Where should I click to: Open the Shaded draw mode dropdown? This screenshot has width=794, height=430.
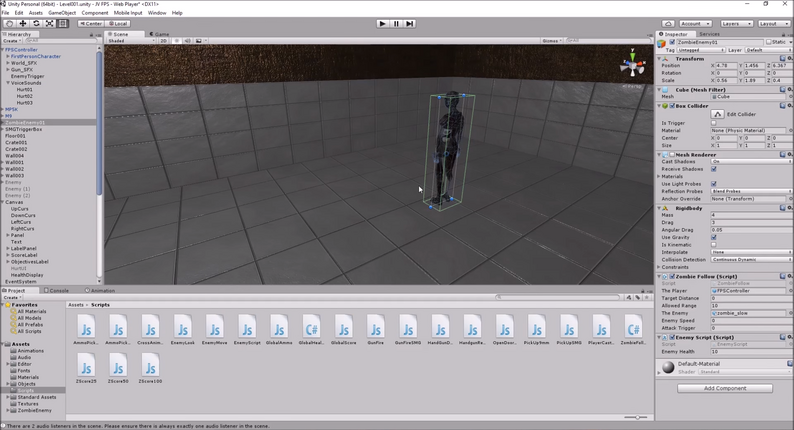pos(131,41)
